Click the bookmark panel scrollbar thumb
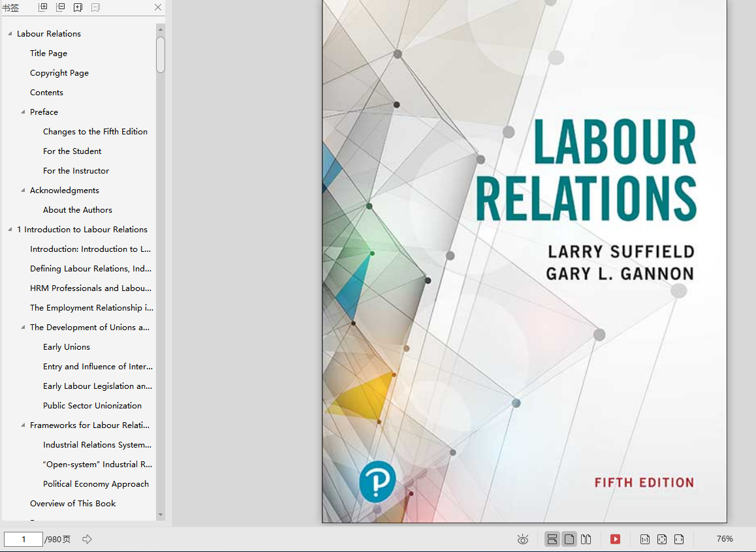 click(161, 55)
